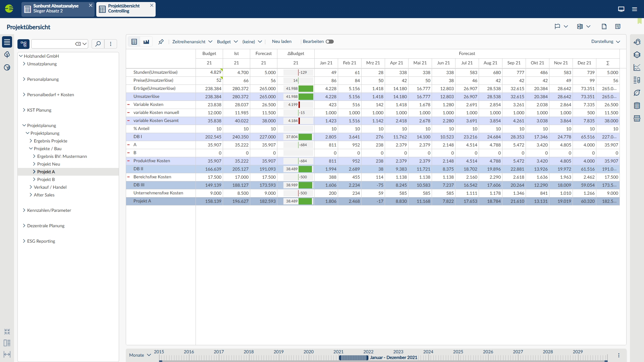
Task: Open the Zeitreihenansicht dropdown
Action: tap(192, 42)
